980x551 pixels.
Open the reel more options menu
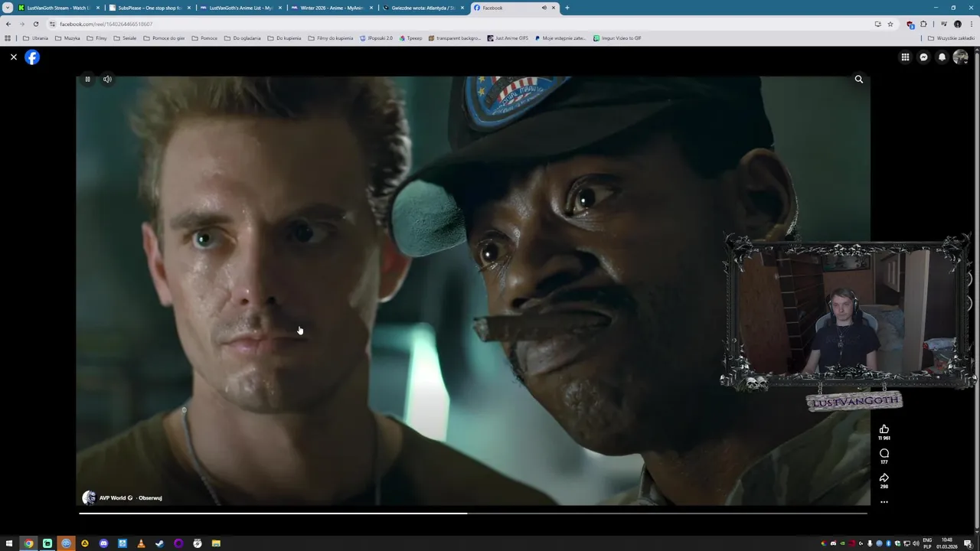(884, 502)
